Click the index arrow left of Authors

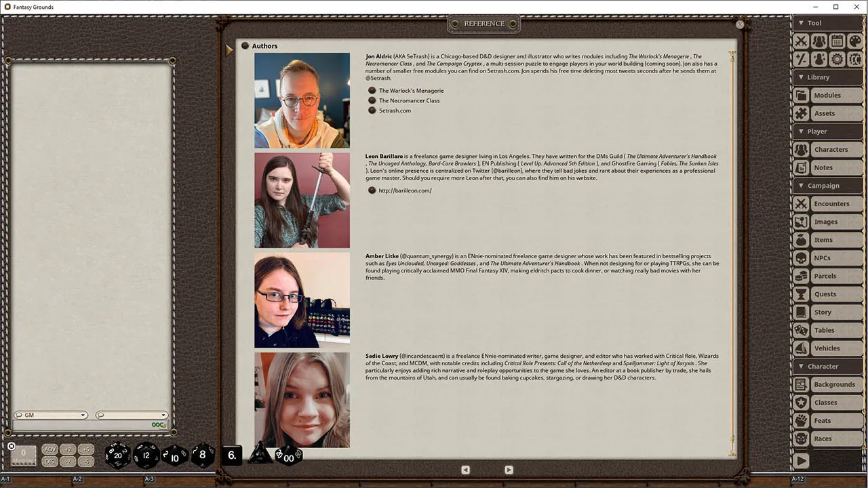pos(229,49)
